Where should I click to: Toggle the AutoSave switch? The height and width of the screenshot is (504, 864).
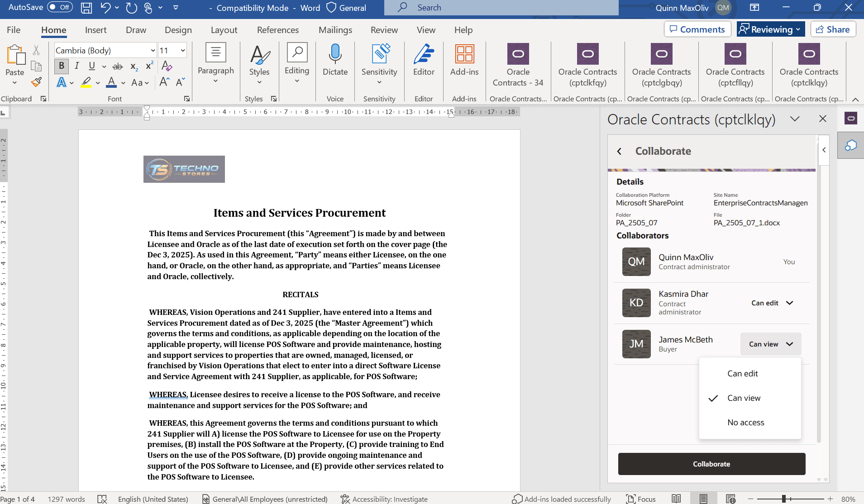coord(60,7)
